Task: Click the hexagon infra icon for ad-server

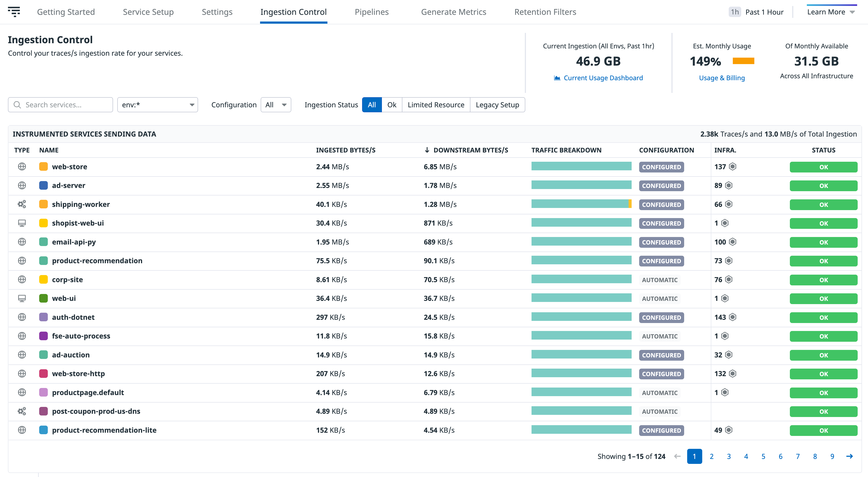Action: tap(729, 185)
